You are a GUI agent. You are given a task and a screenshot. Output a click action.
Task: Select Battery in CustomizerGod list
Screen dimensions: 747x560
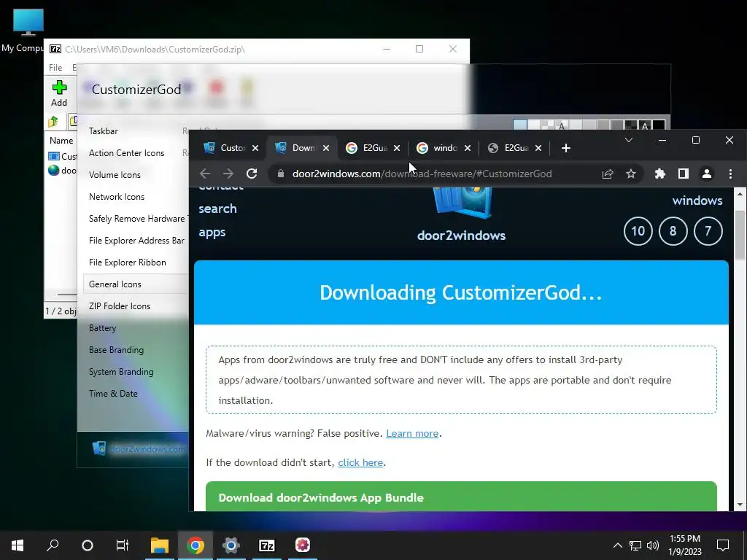point(102,328)
